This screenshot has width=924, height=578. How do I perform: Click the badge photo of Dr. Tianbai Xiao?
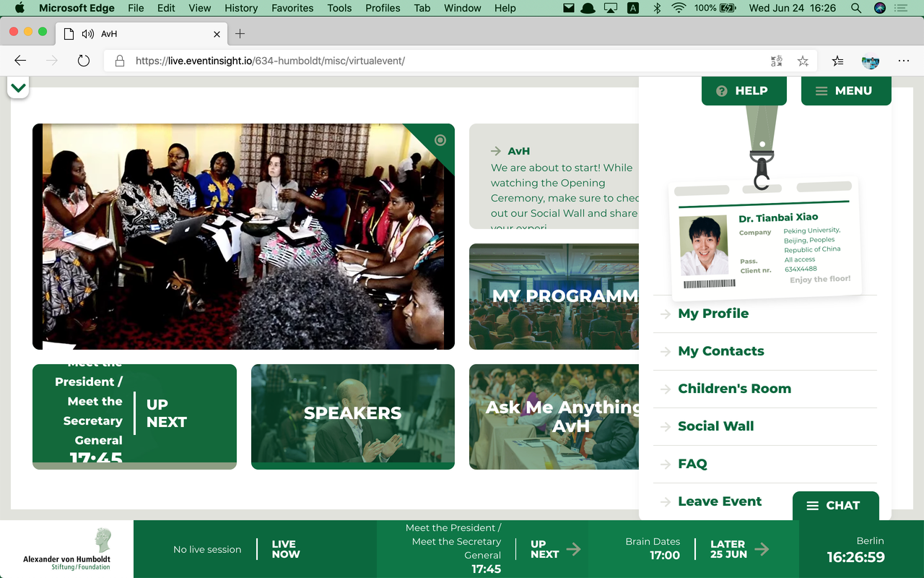(704, 246)
